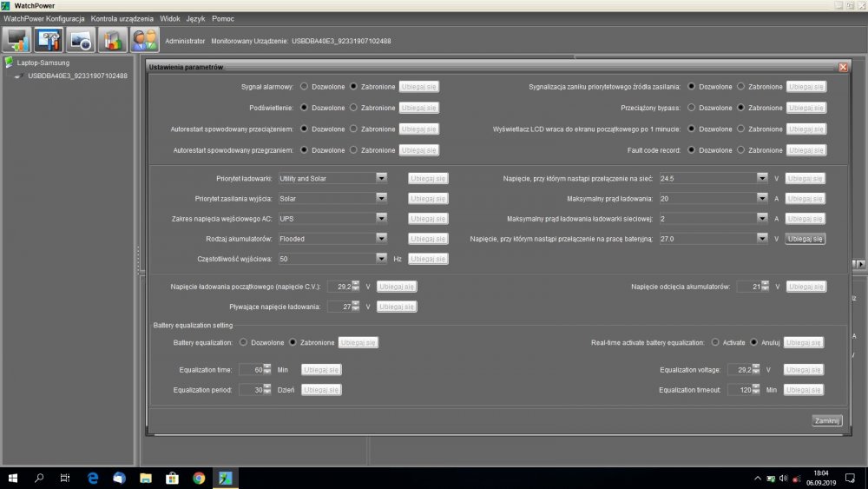Open the bar chart data toolbar icon
Image resolution: width=868 pixels, height=489 pixels.
[112, 40]
